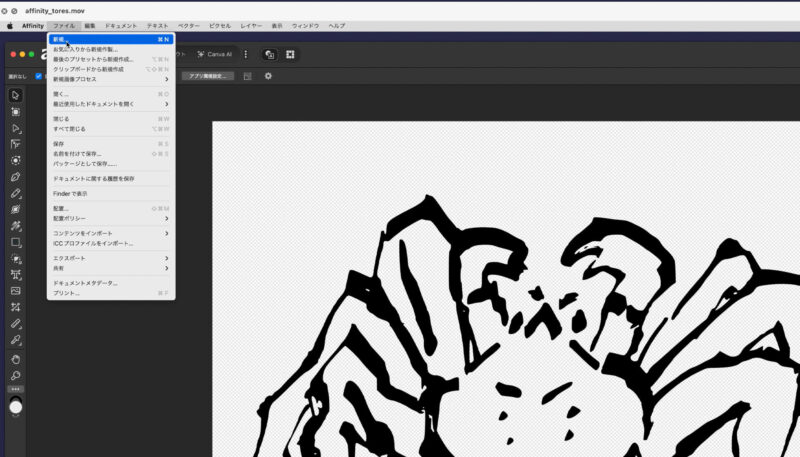This screenshot has width=800, height=457.
Task: Choose クリップボードから新規作成
Action: pyautogui.click(x=111, y=69)
